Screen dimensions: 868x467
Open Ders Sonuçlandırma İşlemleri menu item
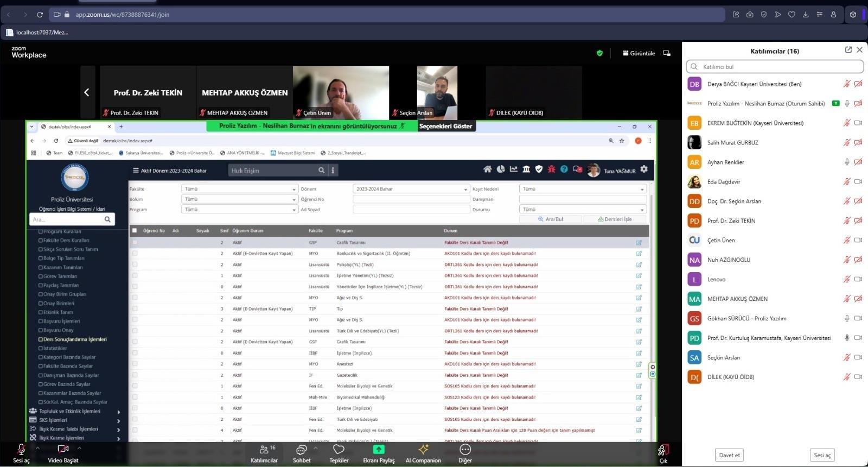pos(75,339)
